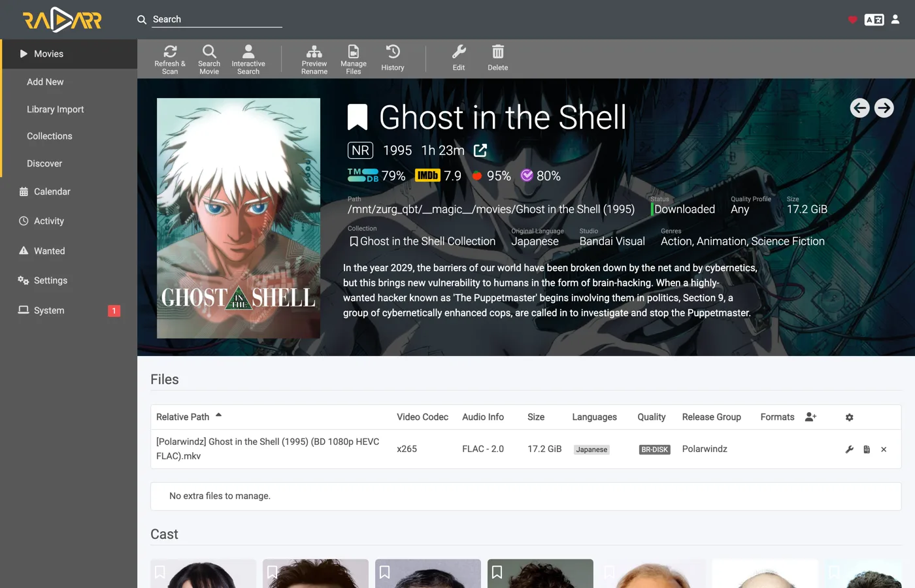
Task: Click the movie poster thumbnail
Action: tap(239, 218)
